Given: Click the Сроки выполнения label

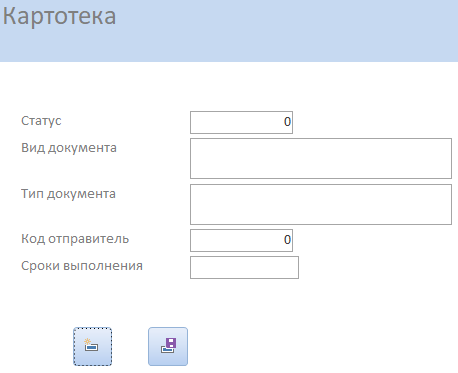Looking at the screenshot, I should [x=82, y=266].
